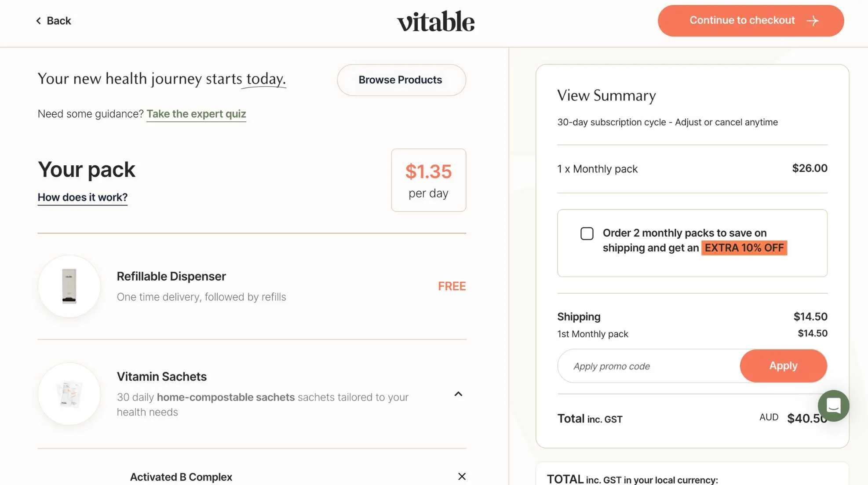The height and width of the screenshot is (485, 868).
Task: Go back using the Back text
Action: coord(59,21)
